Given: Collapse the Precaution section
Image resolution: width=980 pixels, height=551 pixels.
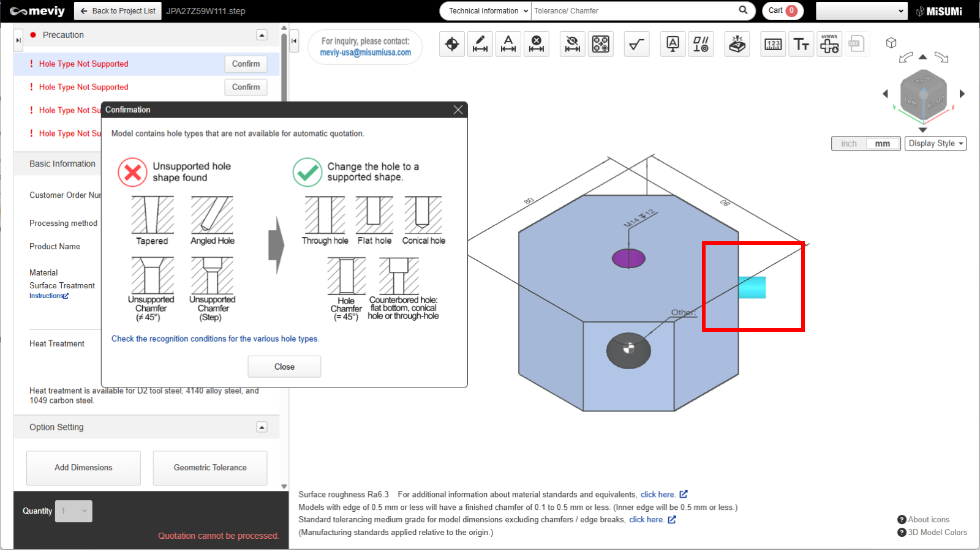Looking at the screenshot, I should [x=262, y=36].
